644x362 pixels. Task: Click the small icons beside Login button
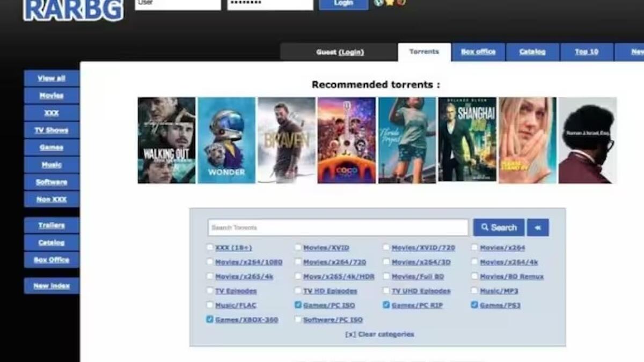[x=390, y=3]
